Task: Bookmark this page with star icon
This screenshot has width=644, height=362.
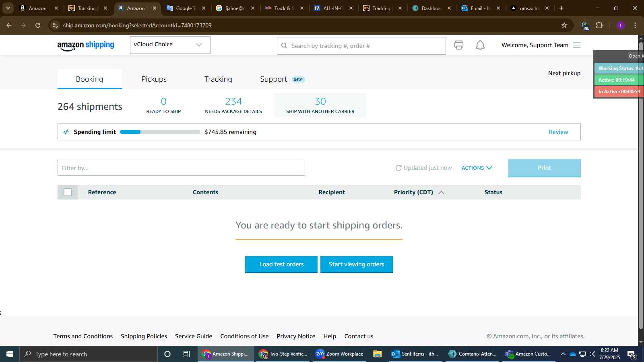Action: 564,25
